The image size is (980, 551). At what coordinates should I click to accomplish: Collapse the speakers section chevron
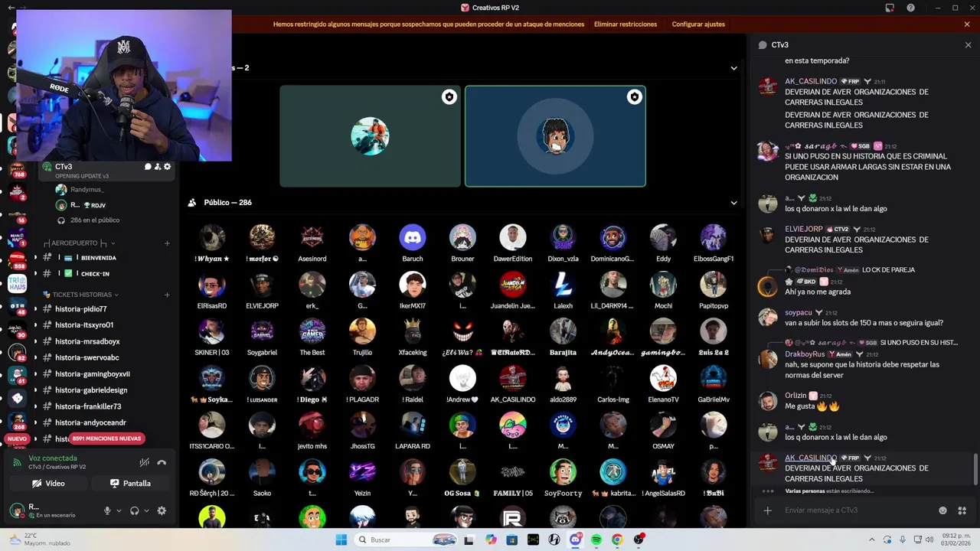tap(733, 68)
